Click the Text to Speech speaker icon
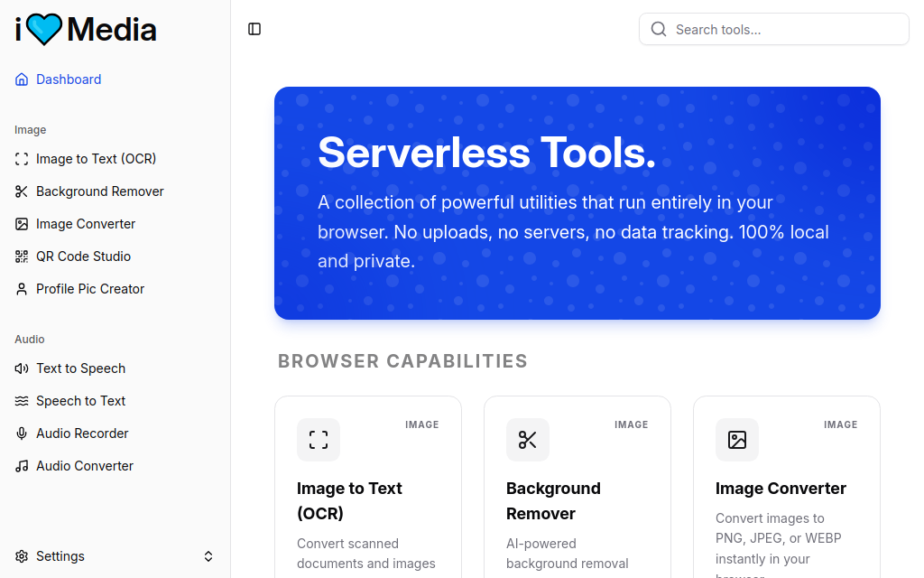Viewport: 924px width, 578px height. tap(22, 368)
